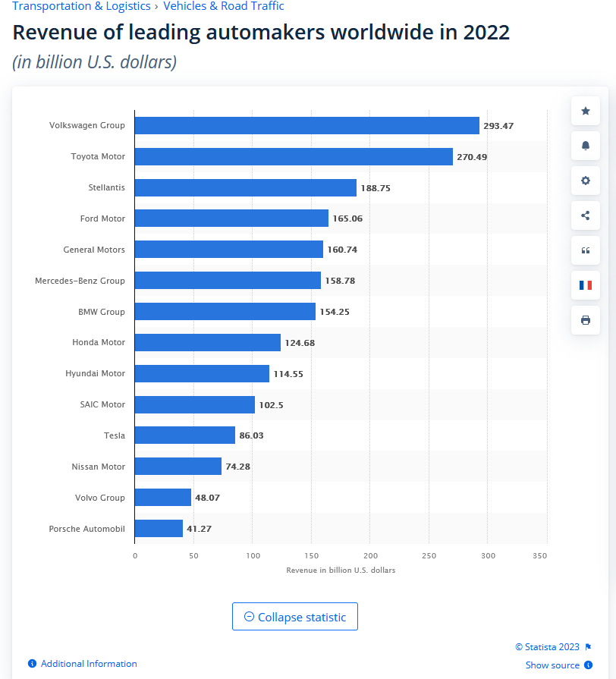The width and height of the screenshot is (616, 679).
Task: Click the printer icon
Action: (x=585, y=320)
